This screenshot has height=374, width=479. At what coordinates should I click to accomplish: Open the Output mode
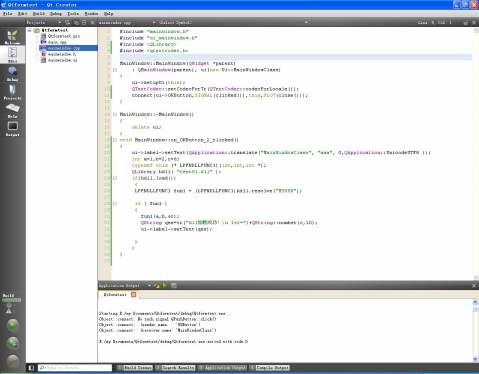(x=12, y=129)
